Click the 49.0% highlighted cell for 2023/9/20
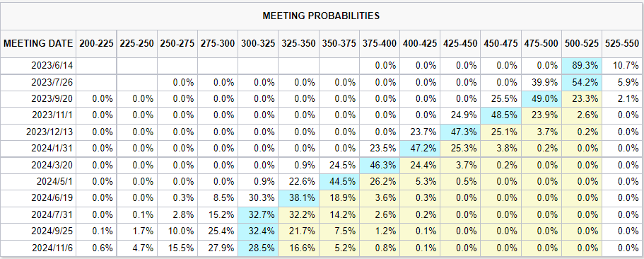The width and height of the screenshot is (644, 259). point(541,99)
